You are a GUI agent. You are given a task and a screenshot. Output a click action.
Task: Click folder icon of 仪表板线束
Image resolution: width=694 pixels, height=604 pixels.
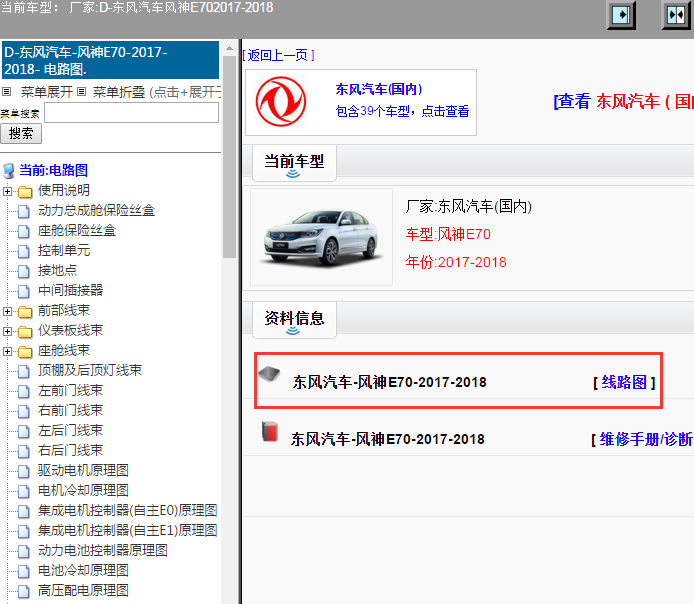[x=25, y=332]
